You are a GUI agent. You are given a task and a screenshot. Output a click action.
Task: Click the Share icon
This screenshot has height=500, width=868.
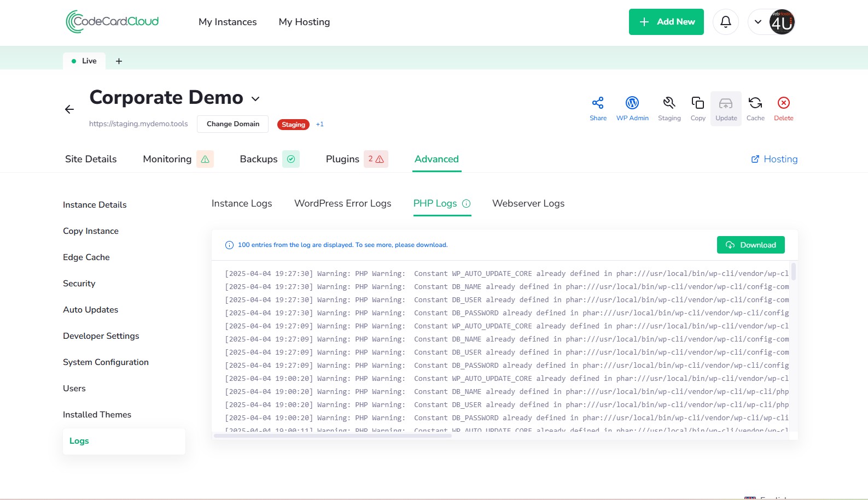click(x=598, y=103)
